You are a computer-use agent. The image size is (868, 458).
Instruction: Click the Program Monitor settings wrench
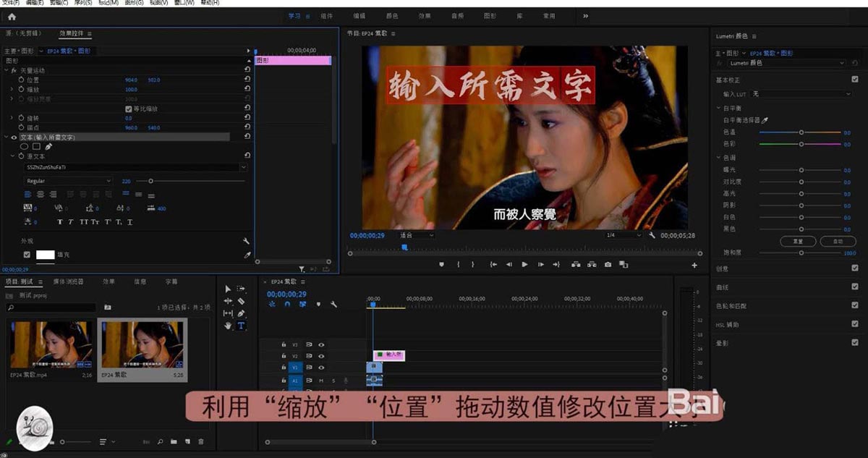652,235
